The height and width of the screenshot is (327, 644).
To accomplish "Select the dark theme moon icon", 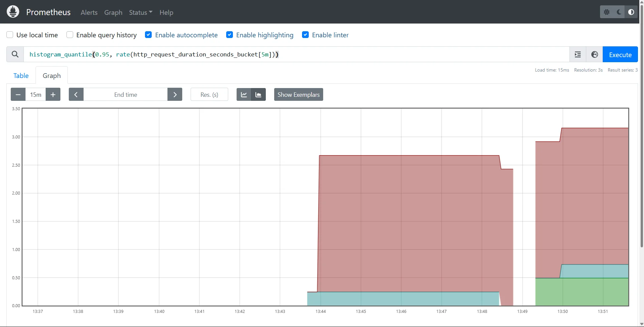I will click(x=619, y=12).
